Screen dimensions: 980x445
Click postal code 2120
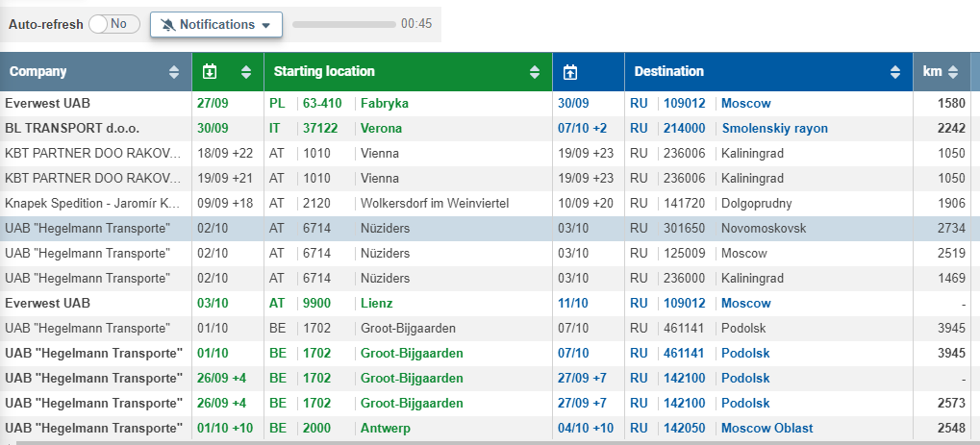(x=316, y=203)
